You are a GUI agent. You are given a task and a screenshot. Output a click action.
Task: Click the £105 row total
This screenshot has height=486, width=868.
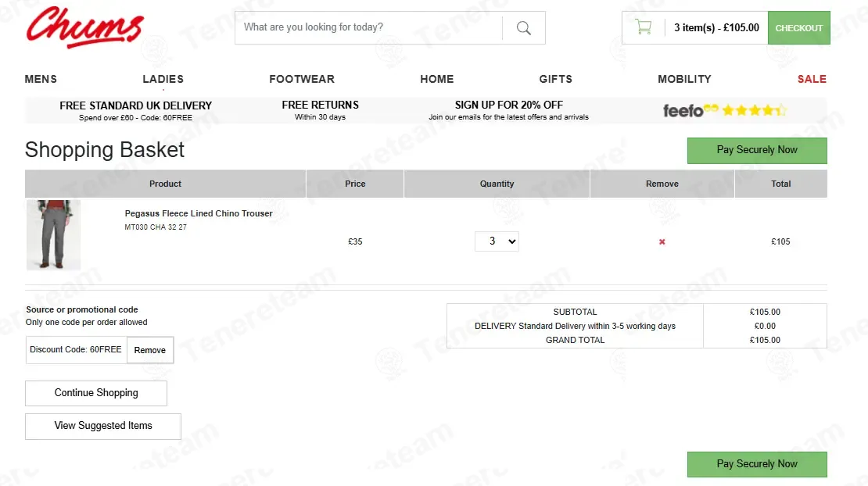pos(780,241)
